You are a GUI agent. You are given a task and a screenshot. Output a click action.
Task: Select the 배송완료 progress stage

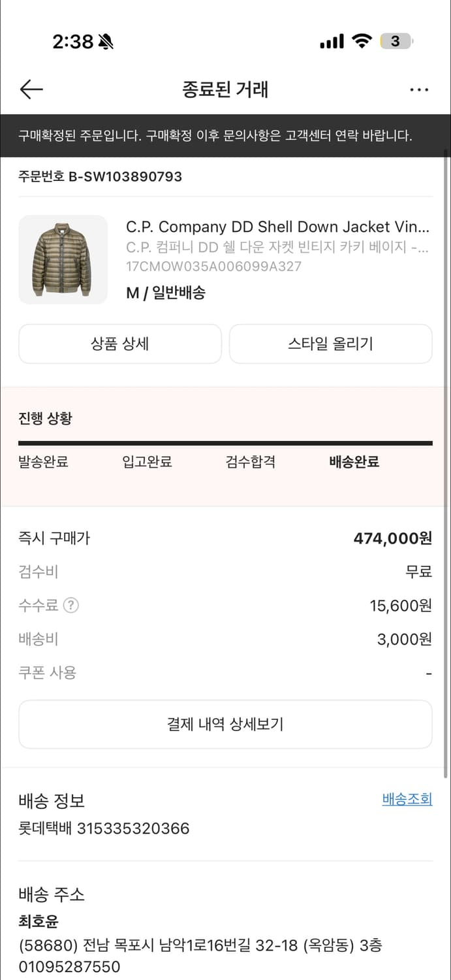(x=354, y=462)
